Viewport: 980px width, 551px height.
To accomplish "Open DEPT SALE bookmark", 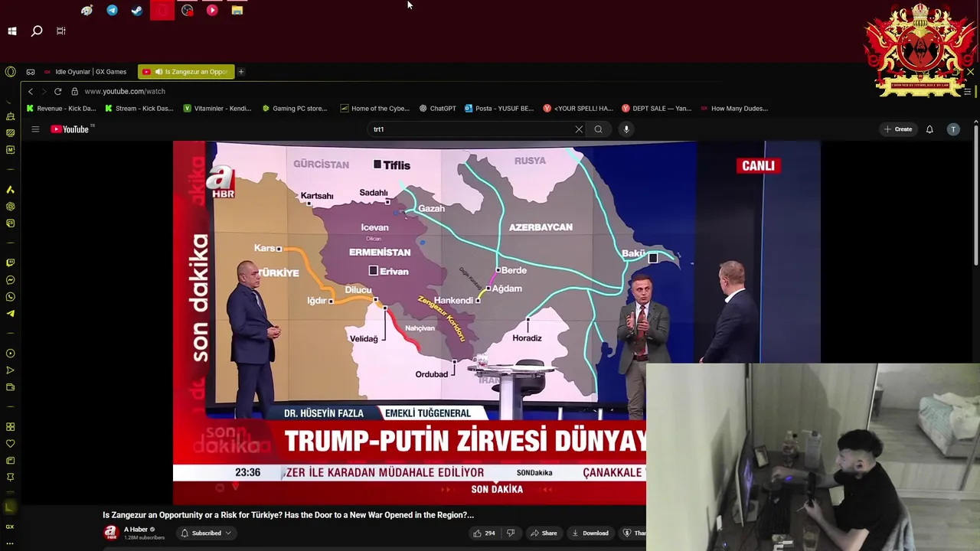I will 657,109.
